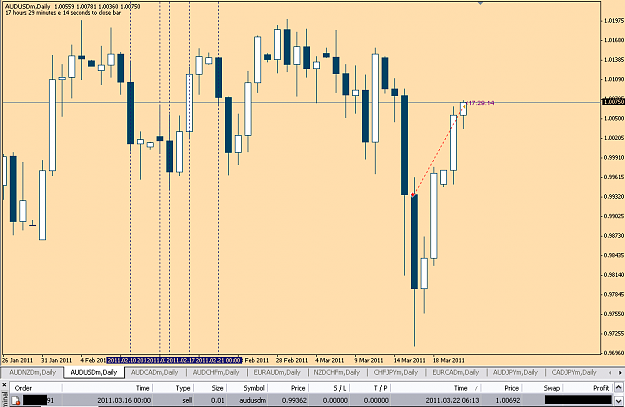The width and height of the screenshot is (625, 407).
Task: Click the sell order icon in terminal row
Action: [x=16, y=401]
